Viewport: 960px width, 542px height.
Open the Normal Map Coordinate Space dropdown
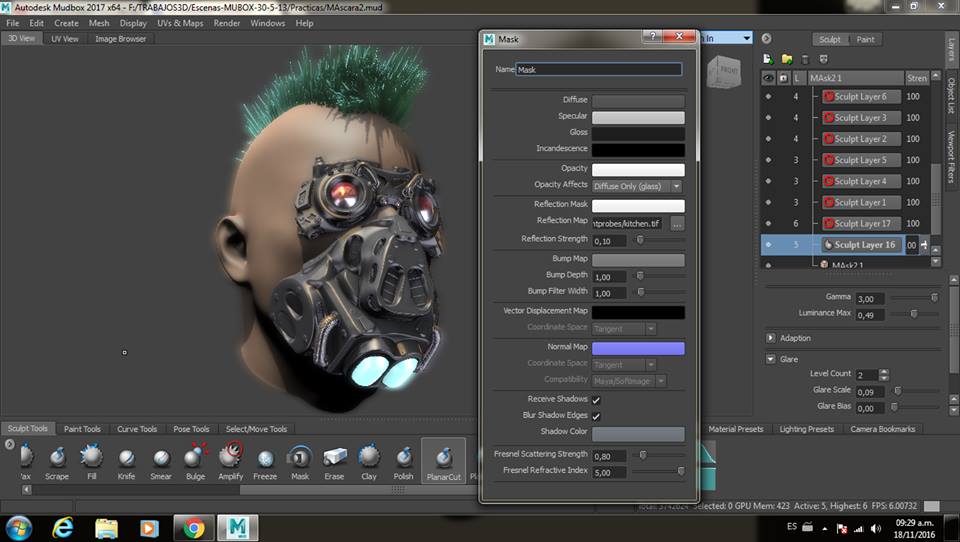[624, 365]
